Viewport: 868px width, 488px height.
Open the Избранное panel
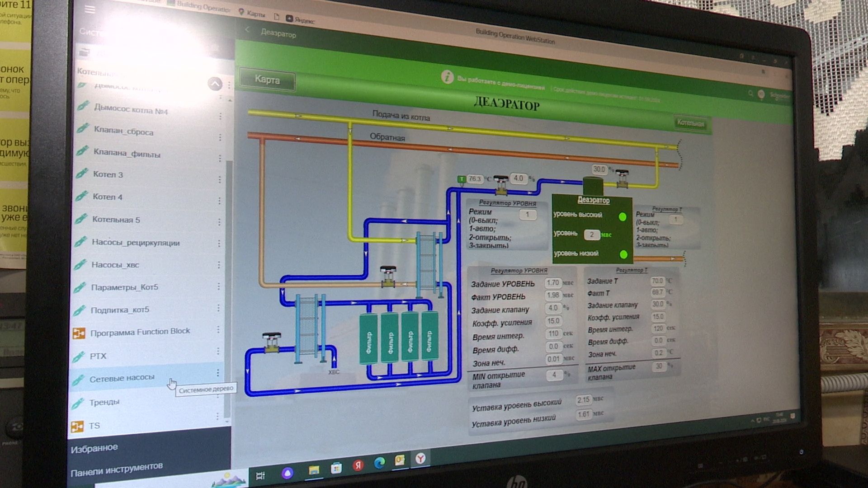pos(94,448)
